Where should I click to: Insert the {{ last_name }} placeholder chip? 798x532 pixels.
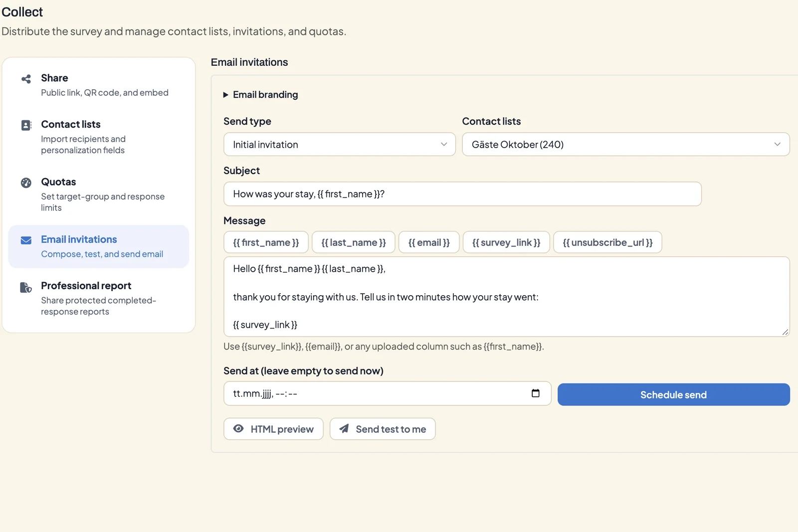(x=354, y=242)
